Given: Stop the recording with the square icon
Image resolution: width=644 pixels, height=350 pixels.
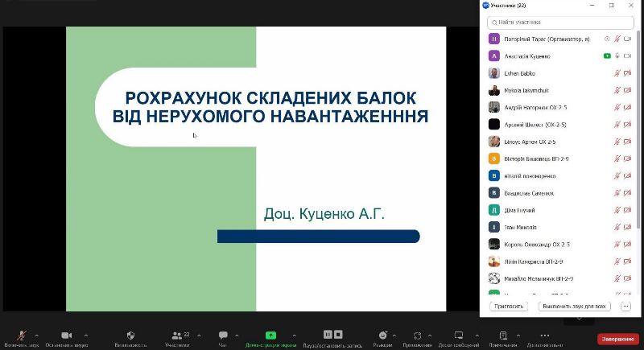Looking at the screenshot, I should (x=338, y=335).
